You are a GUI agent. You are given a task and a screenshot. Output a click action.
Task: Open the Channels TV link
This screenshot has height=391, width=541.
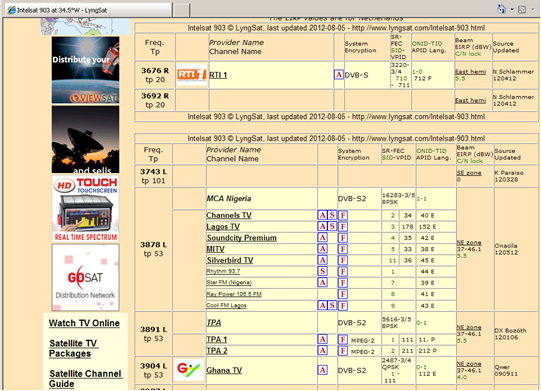[x=229, y=215]
